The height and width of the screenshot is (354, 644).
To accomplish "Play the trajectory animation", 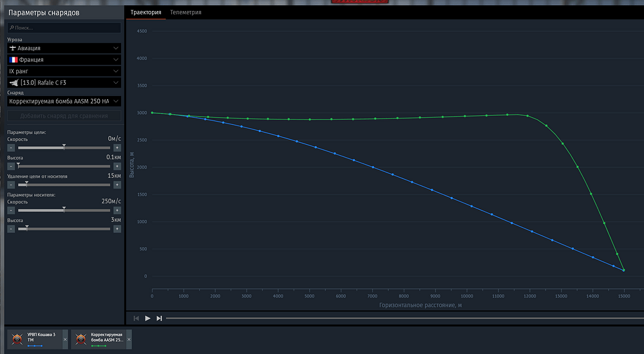I will tap(147, 318).
